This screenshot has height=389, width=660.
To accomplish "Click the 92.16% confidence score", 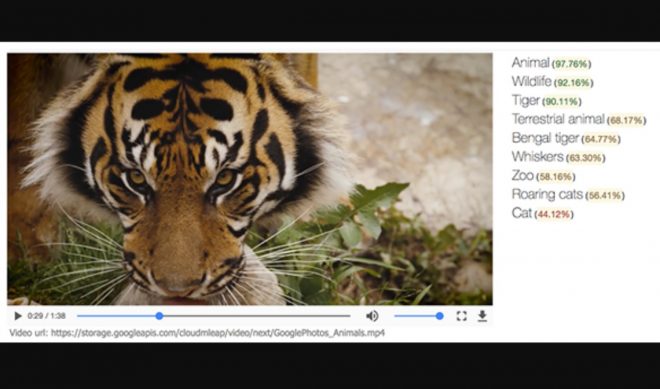I will 573,83.
